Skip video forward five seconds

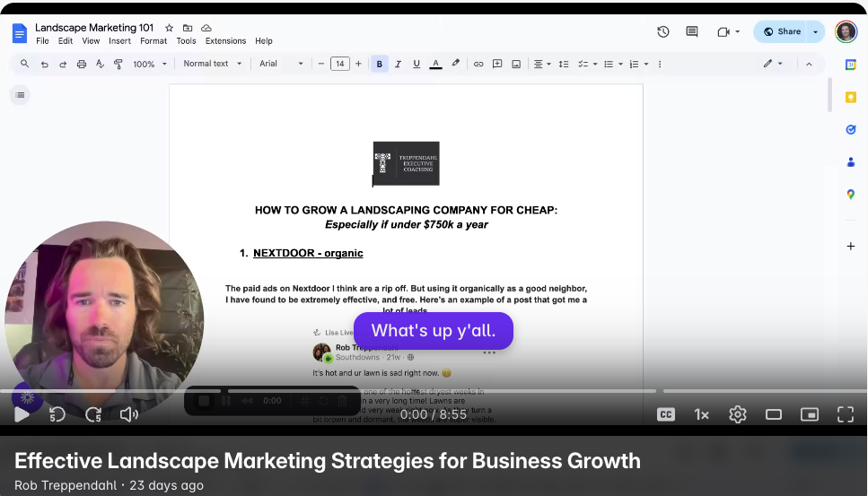(93, 414)
